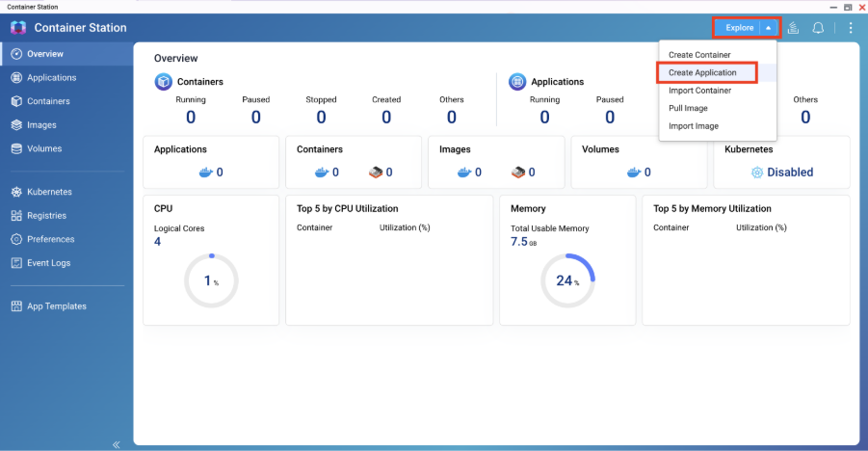Image resolution: width=868 pixels, height=451 pixels.
Task: Click the Registries icon in the sidebar
Action: click(16, 216)
